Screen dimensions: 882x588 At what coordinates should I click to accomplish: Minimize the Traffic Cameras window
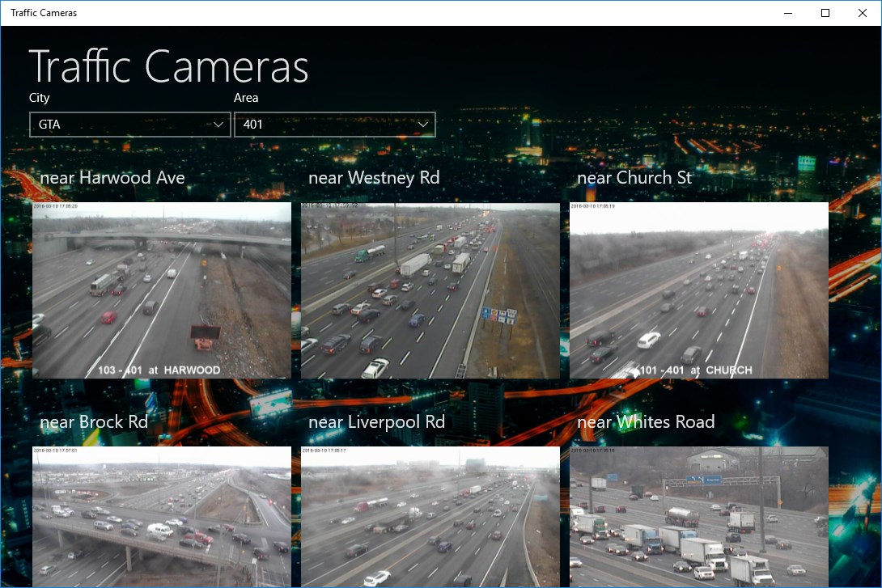point(788,13)
